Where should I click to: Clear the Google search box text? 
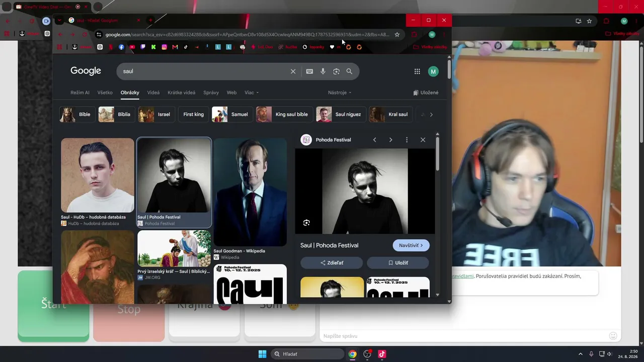(x=293, y=71)
